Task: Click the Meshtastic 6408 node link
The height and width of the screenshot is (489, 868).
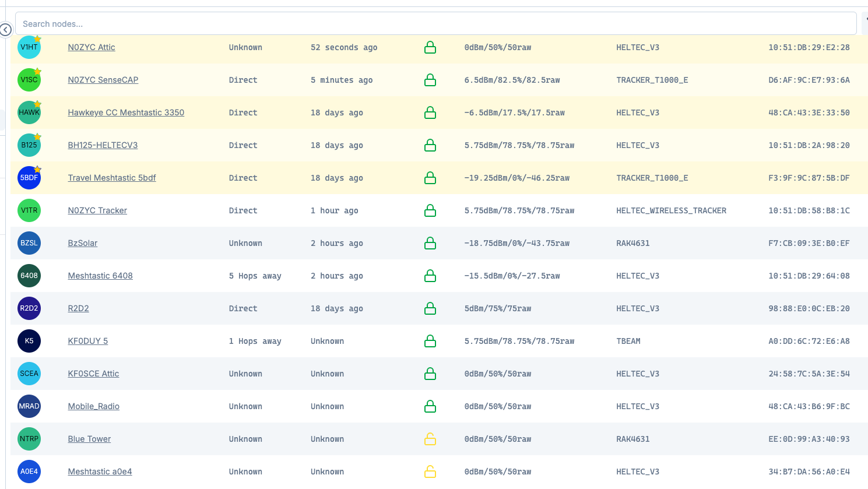Action: pyautogui.click(x=100, y=276)
